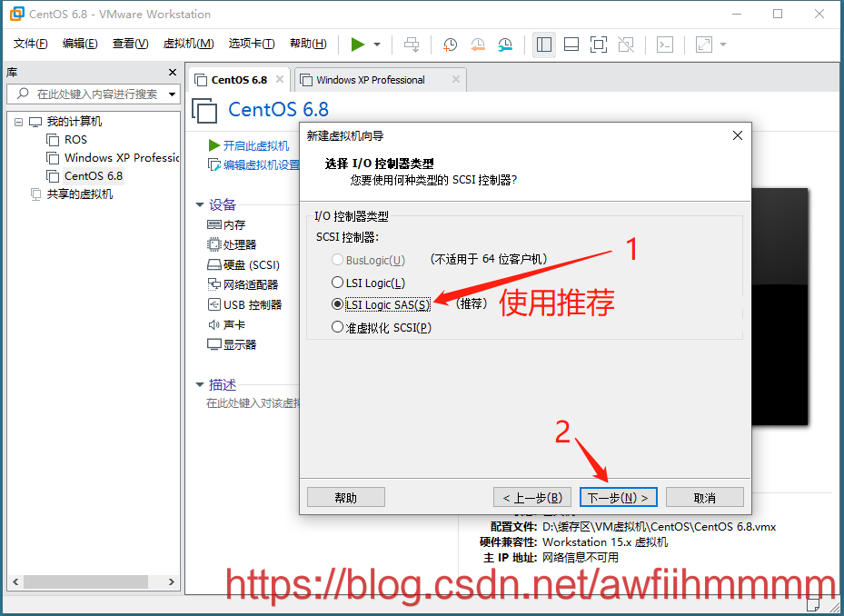Open the 帮助(H) menu
This screenshot has height=616, width=844.
pyautogui.click(x=308, y=44)
